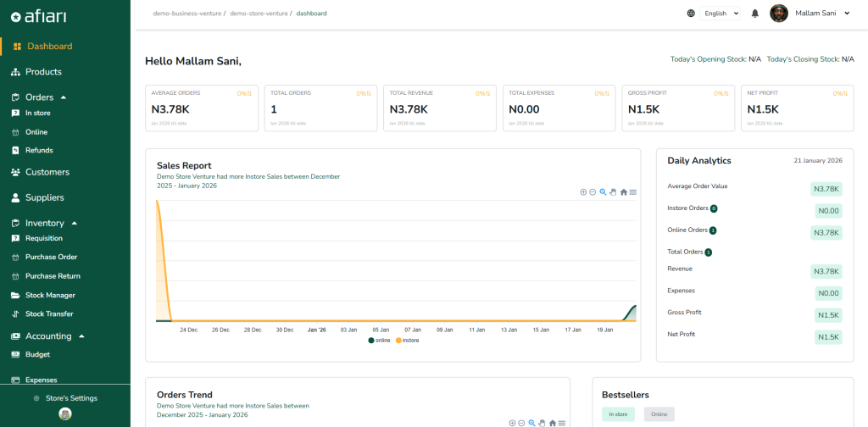868x427 pixels.
Task: Open the English language dropdown
Action: click(x=721, y=14)
